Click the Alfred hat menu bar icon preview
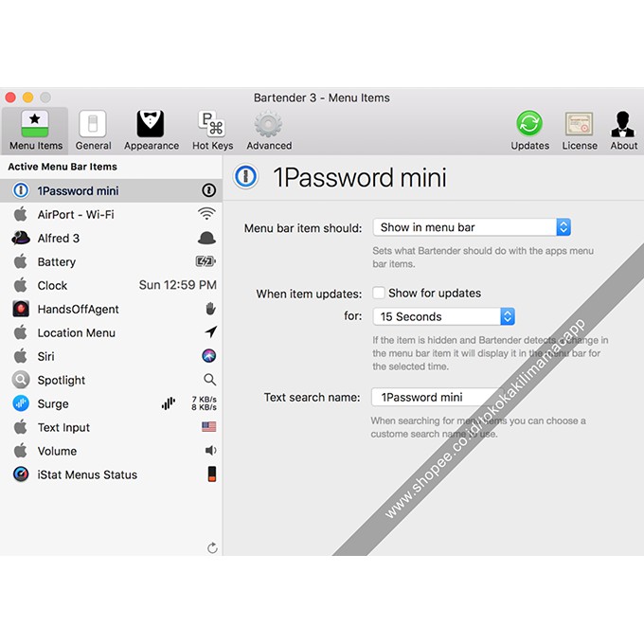 pos(206,238)
